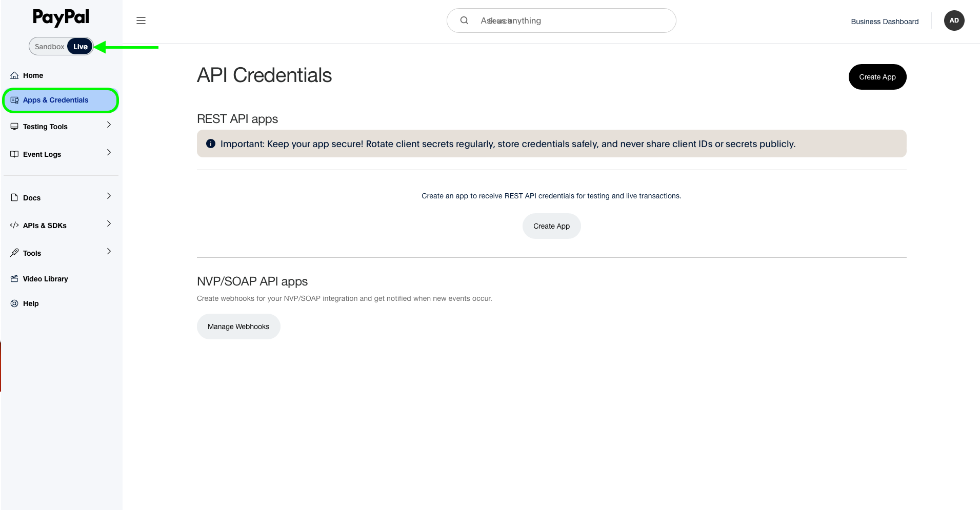This screenshot has height=510, width=980.
Task: Open the hamburger menu icon
Action: point(141,21)
